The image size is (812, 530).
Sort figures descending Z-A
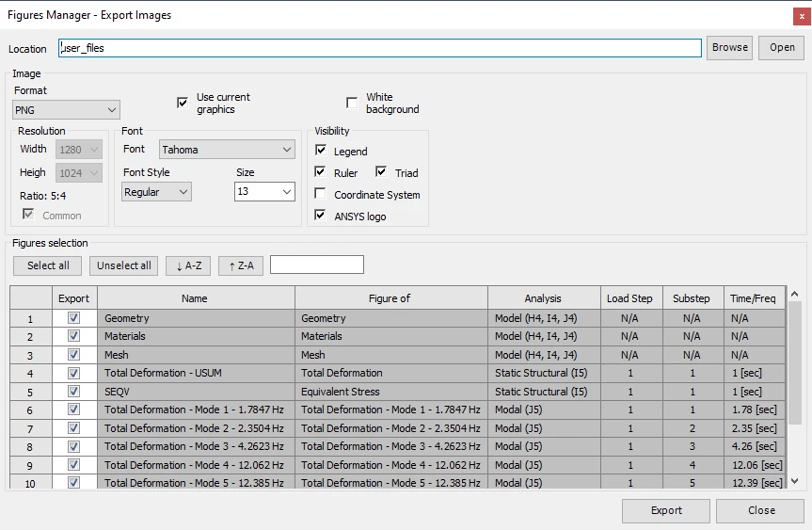tap(241, 265)
